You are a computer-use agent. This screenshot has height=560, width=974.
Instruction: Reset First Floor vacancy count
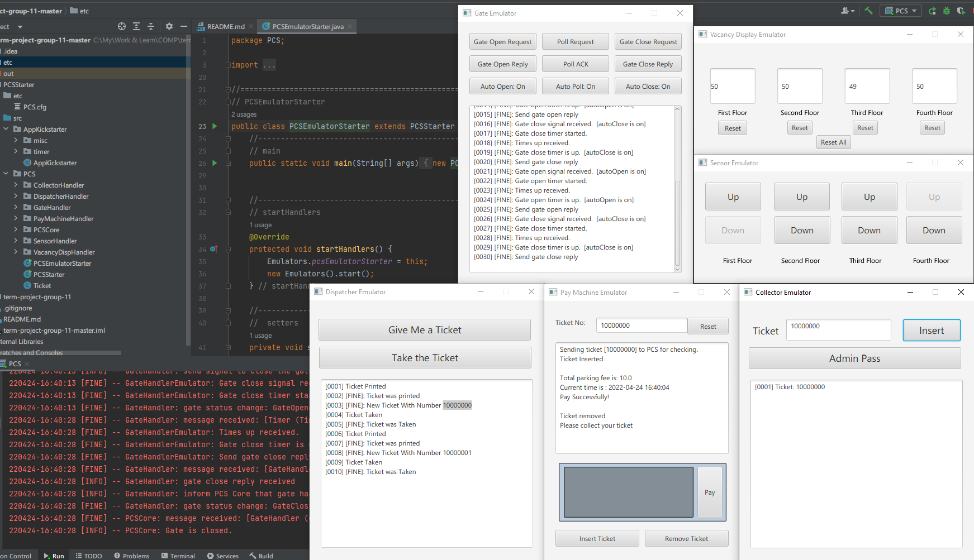click(x=733, y=128)
